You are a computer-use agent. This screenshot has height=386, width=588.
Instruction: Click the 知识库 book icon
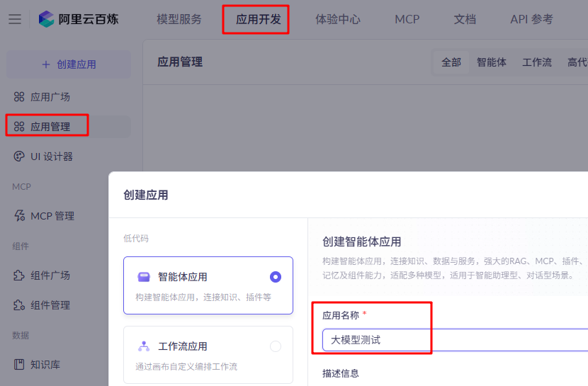click(19, 364)
